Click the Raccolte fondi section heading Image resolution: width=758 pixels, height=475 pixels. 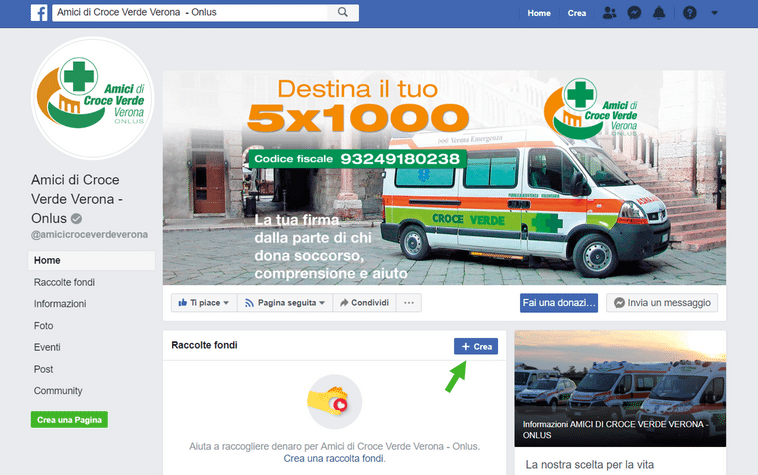click(x=204, y=345)
